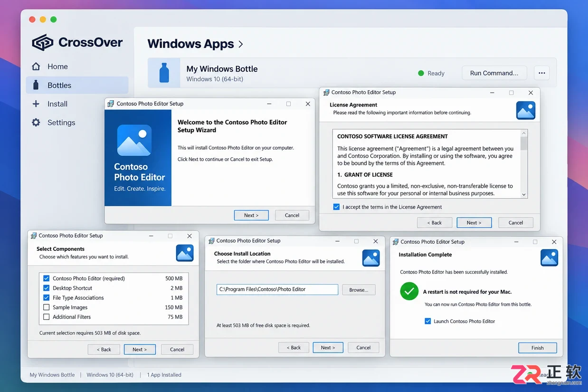Screen dimensions: 588x392
Task: Click "Windows 10 (64-bit)" in the status bar
Action: pos(110,375)
